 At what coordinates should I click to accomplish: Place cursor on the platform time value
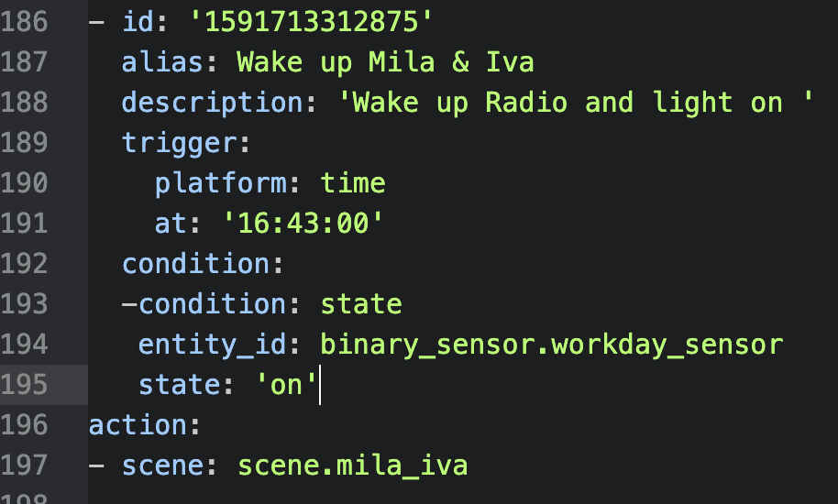(353, 183)
